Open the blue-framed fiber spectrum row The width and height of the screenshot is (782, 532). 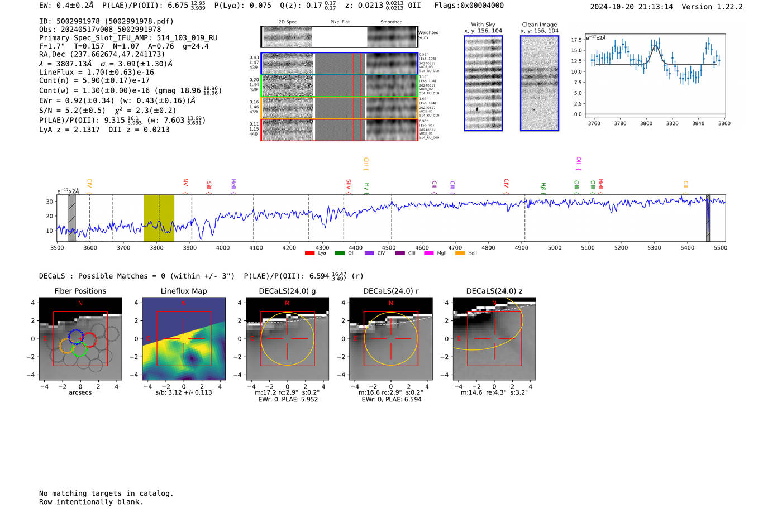click(339, 64)
